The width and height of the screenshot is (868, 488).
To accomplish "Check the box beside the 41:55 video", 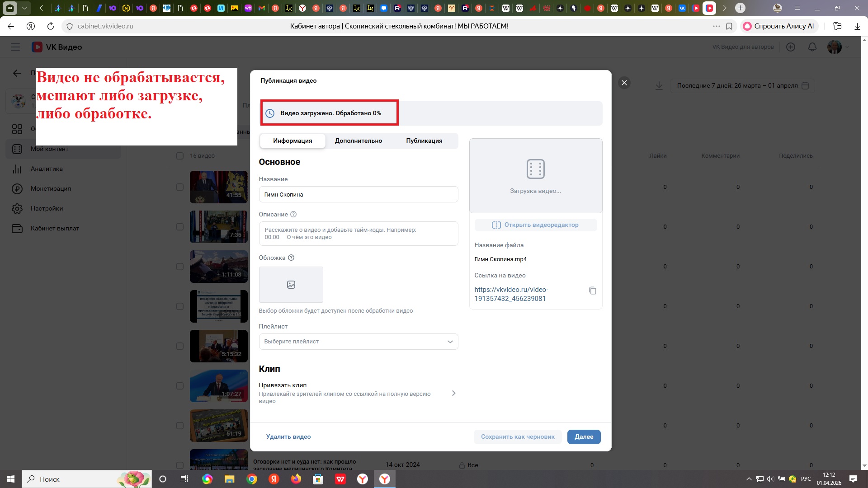I will (x=180, y=187).
